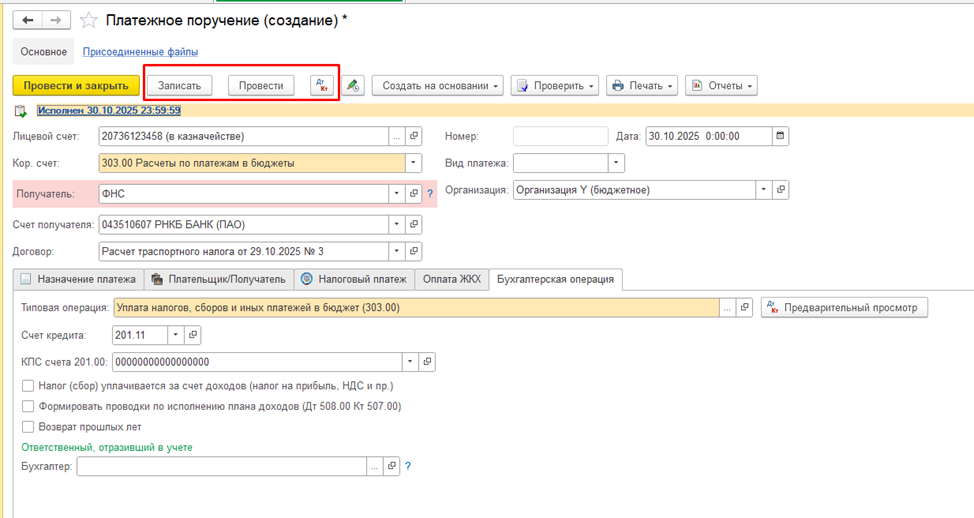Click Предварительный просмотр button

click(844, 307)
